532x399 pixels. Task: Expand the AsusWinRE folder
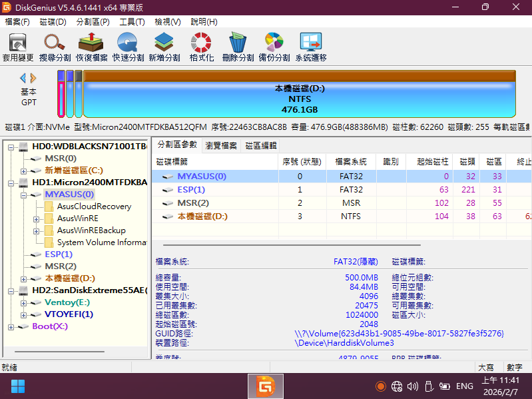click(36, 219)
